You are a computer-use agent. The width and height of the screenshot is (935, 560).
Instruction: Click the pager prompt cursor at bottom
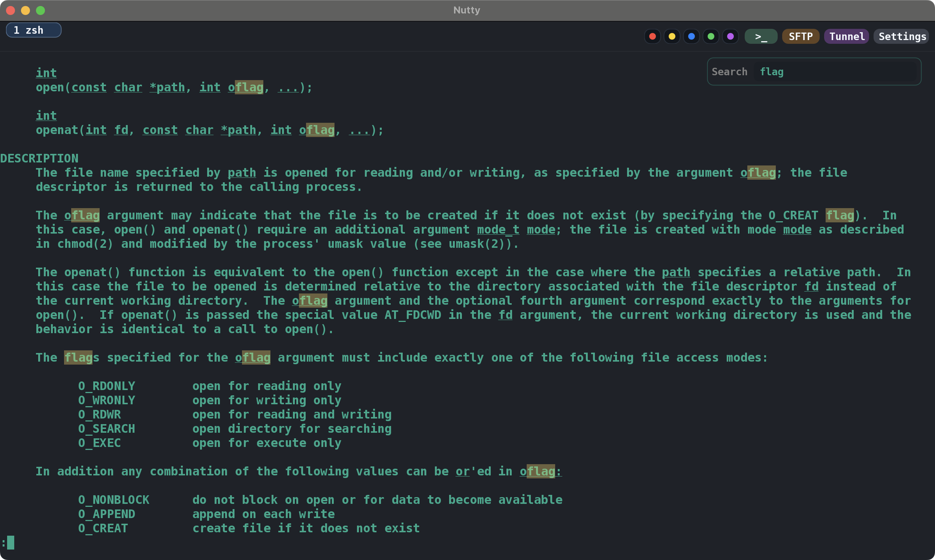tap(10, 543)
